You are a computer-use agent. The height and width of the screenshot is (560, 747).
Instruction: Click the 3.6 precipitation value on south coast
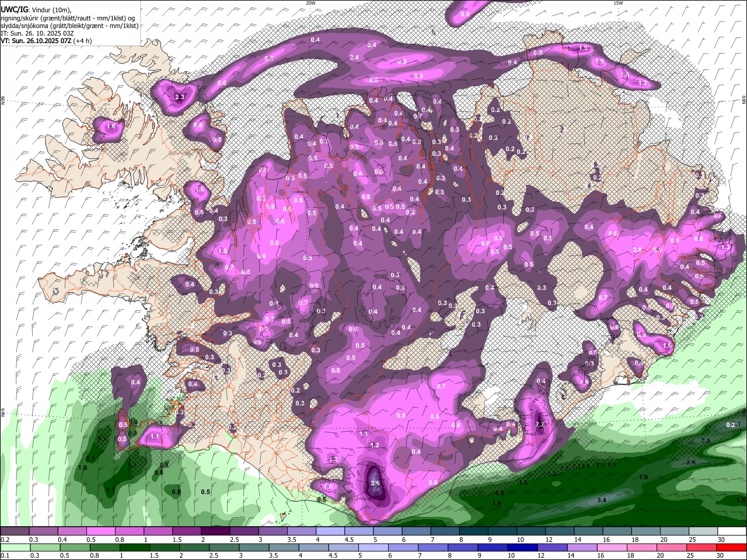pos(375,483)
